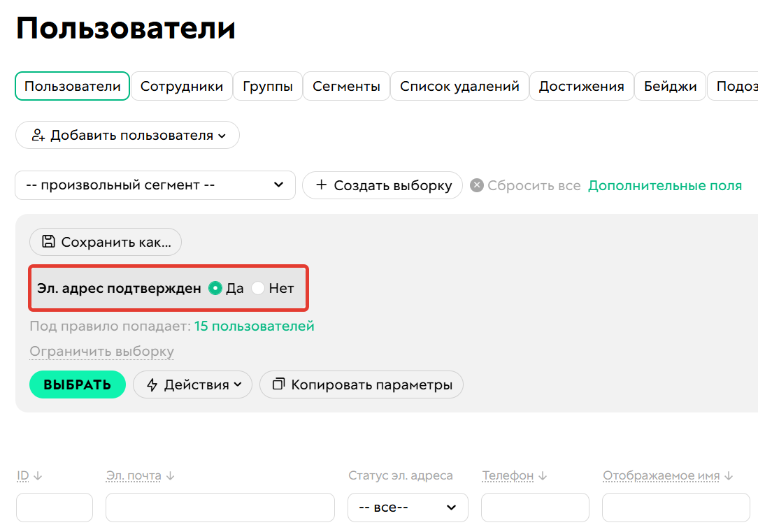Switch to the Сотрудники tab
This screenshot has height=532, width=758.
[182, 86]
